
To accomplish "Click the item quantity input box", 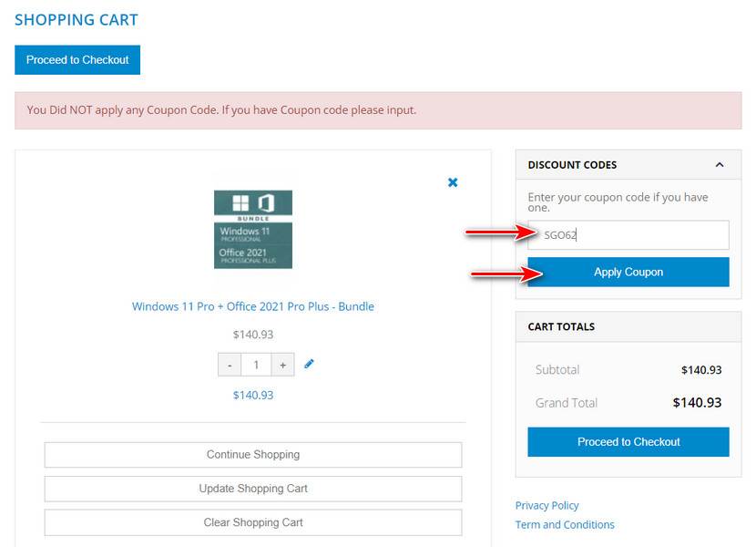I will tap(256, 365).
